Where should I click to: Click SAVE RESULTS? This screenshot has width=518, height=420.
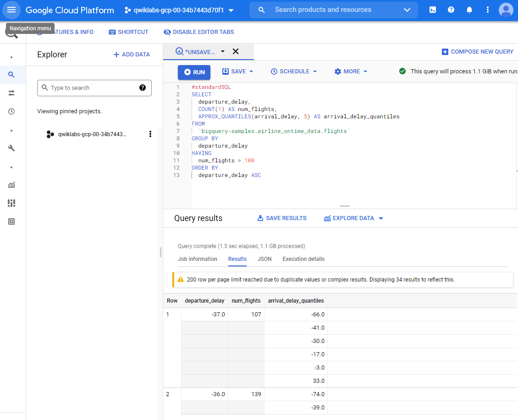point(282,218)
